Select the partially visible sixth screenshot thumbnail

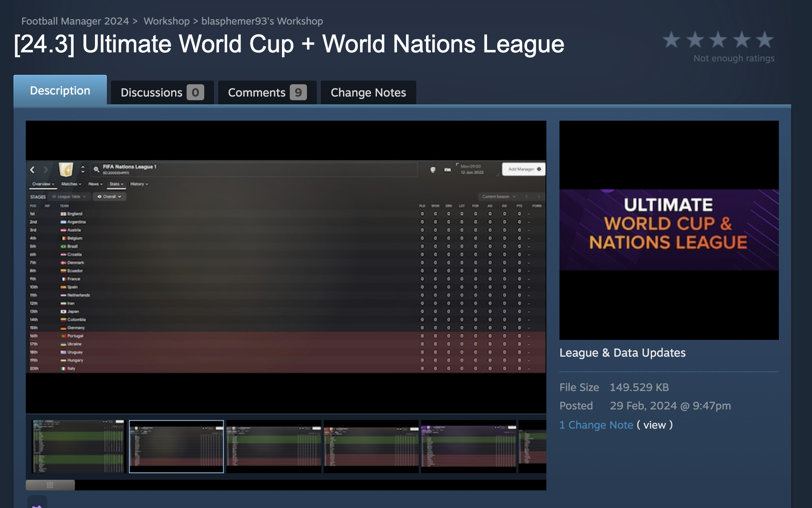[x=532, y=446]
